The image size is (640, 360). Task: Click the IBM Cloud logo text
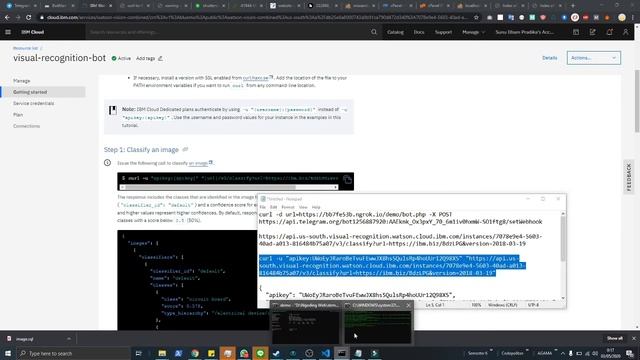(32, 32)
